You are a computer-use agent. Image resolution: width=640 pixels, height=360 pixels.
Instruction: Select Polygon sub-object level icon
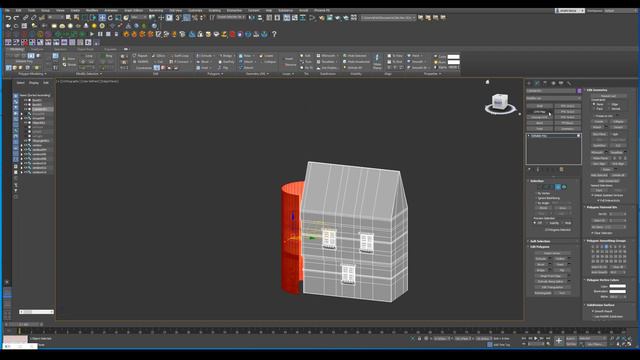558,187
